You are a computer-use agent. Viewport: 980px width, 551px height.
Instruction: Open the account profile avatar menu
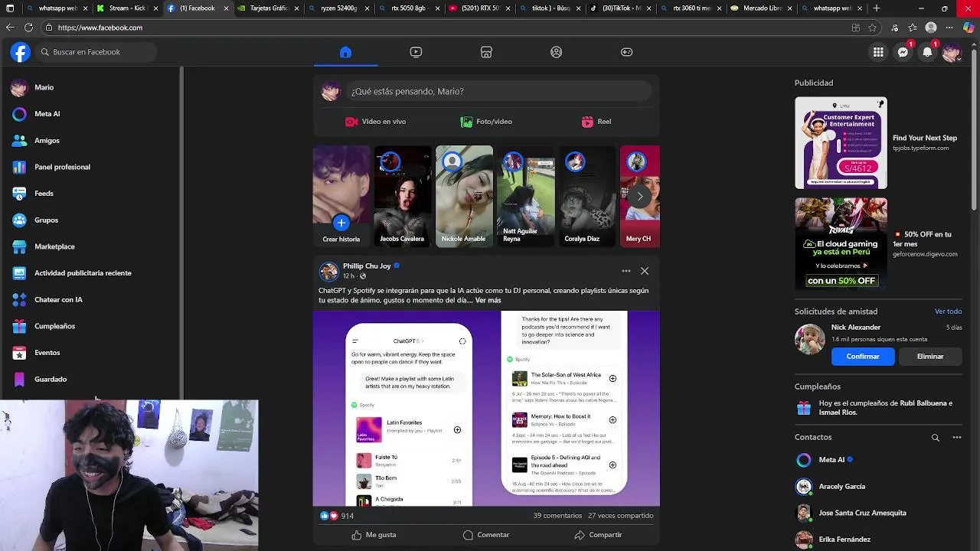(952, 52)
